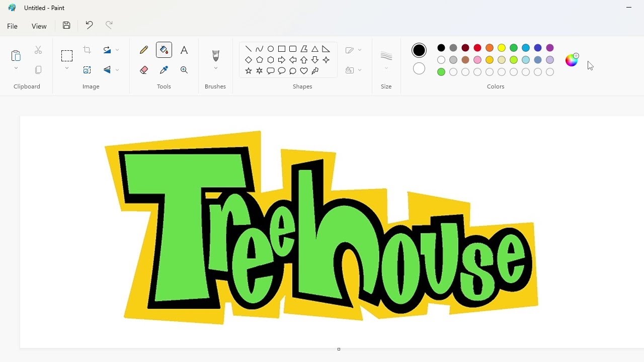The width and height of the screenshot is (644, 362).
Task: Select the Rounded rectangle shape
Action: pos(293,49)
